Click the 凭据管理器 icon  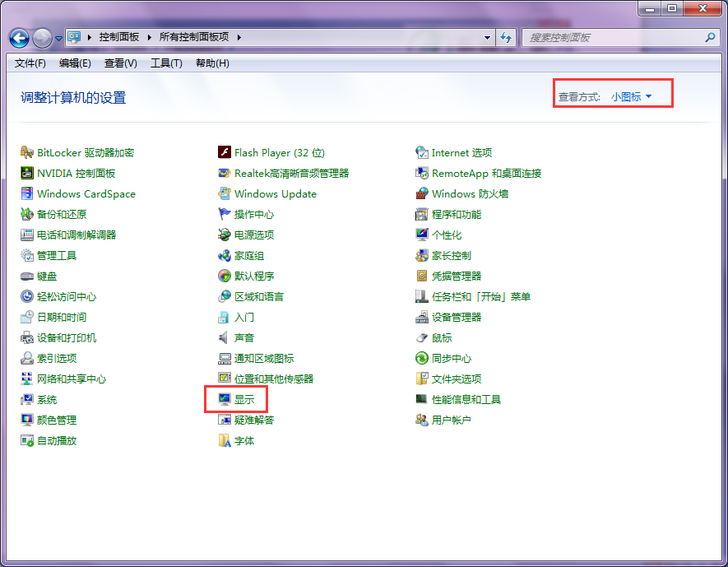(421, 276)
